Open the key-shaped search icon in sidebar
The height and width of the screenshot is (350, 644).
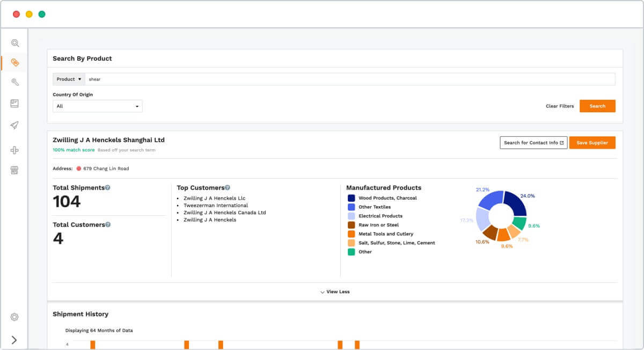coord(15,82)
